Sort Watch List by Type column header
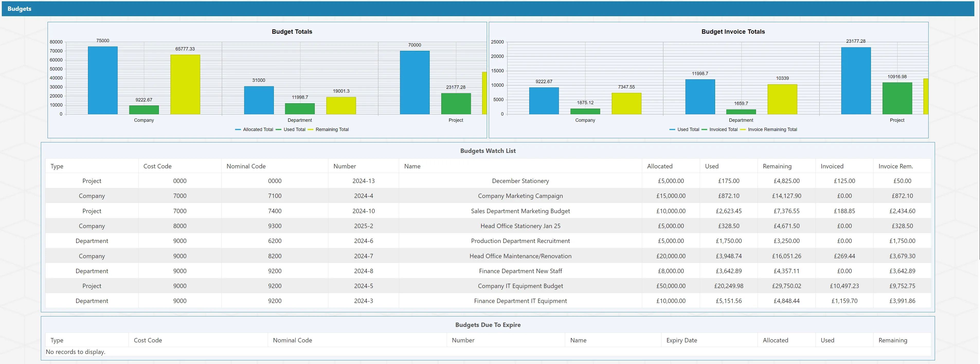 pyautogui.click(x=92, y=166)
